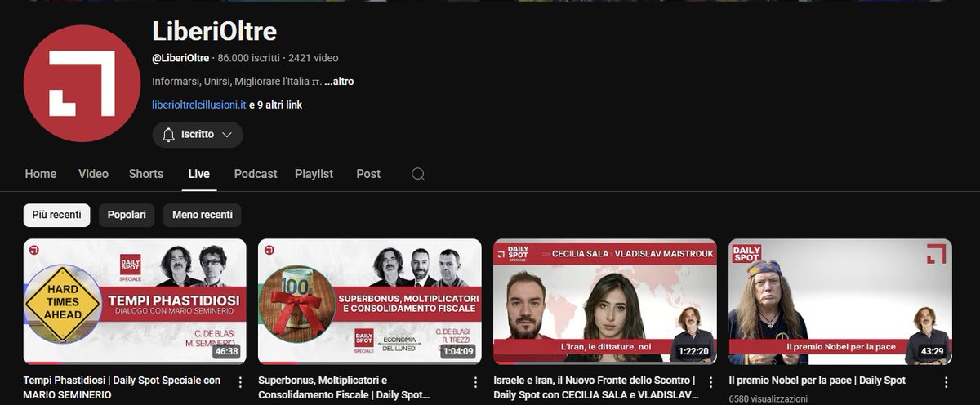Select the Live tab
Viewport: 980px width, 405px height.
[198, 174]
